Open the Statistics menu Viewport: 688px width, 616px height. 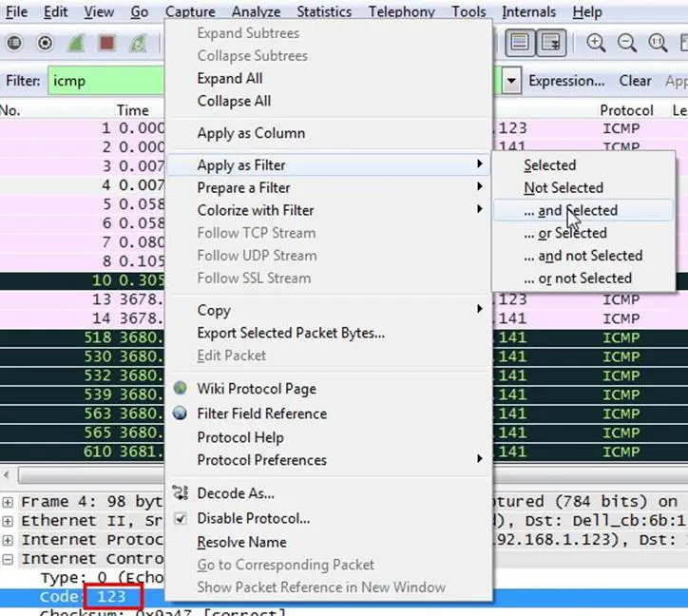tap(323, 12)
